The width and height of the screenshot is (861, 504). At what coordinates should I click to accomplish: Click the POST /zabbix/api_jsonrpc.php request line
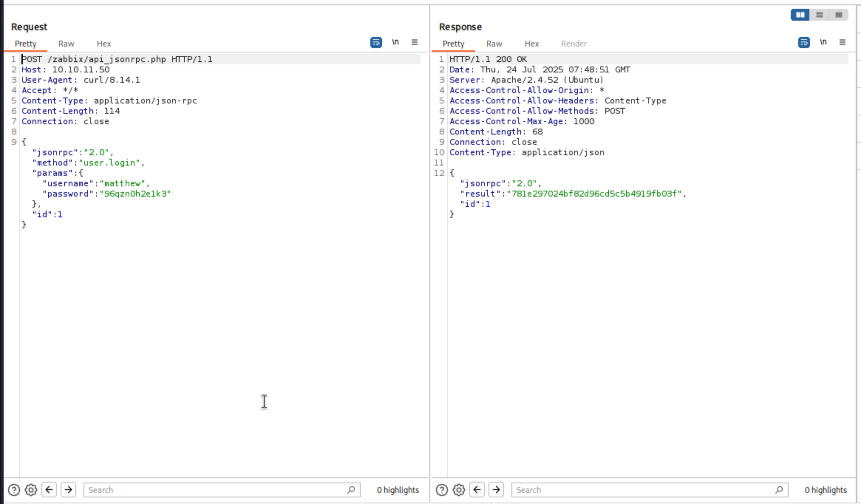pyautogui.click(x=117, y=59)
